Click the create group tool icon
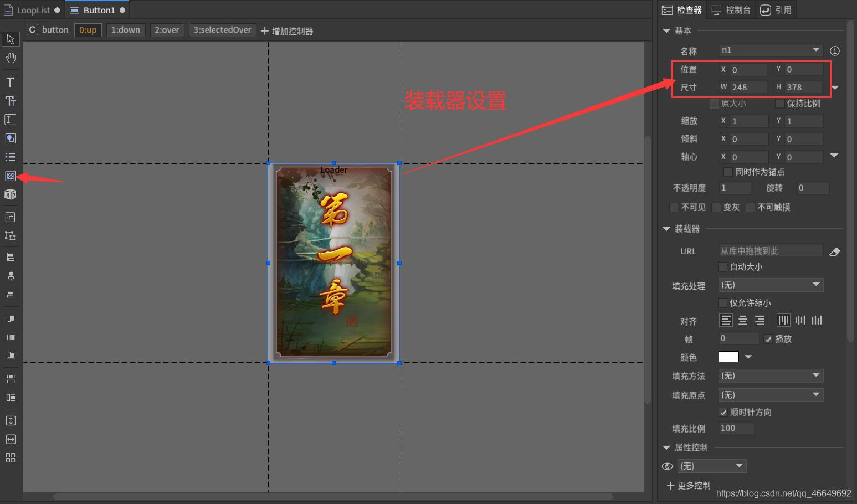This screenshot has height=504, width=857. [10, 217]
